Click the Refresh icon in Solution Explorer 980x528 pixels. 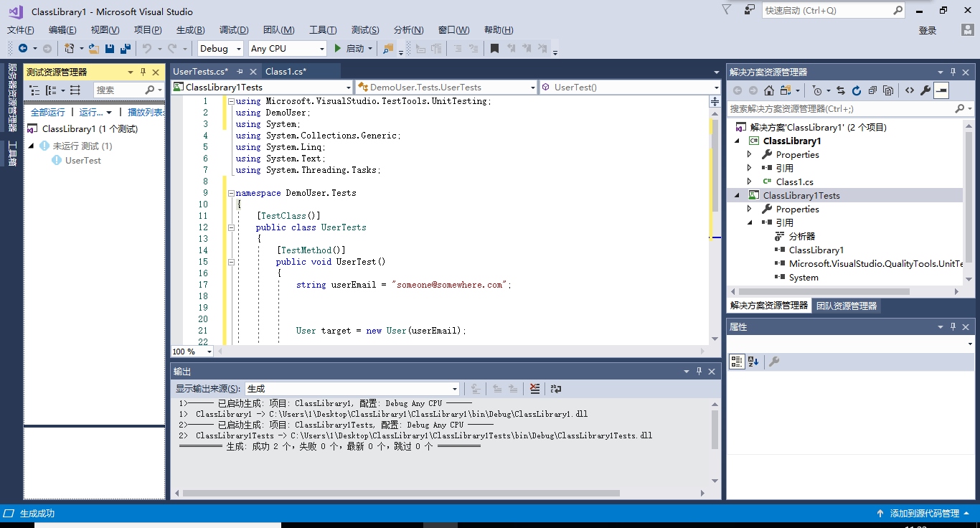(x=856, y=90)
